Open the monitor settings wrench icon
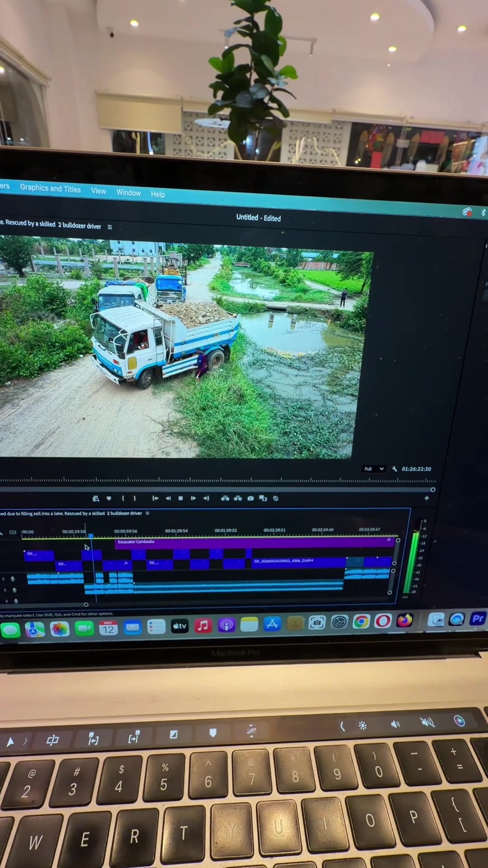 394,469
